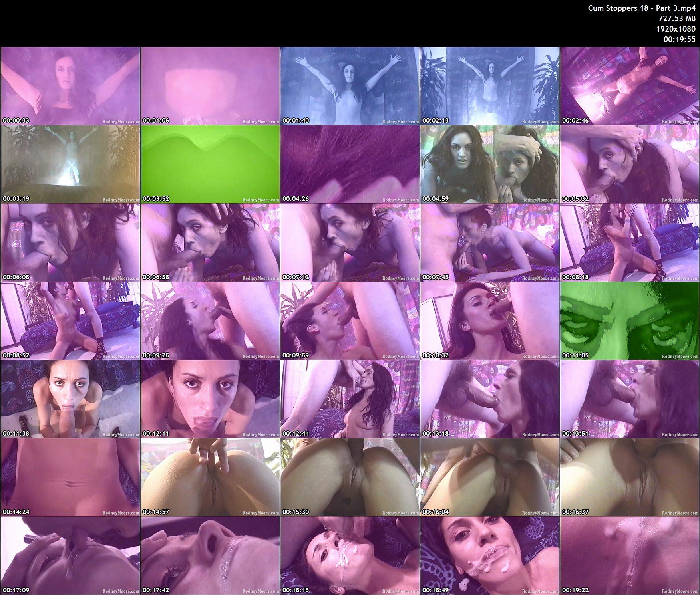Open the frame labeled 00:14:24
Screen dimensions: 700x595
pos(70,477)
